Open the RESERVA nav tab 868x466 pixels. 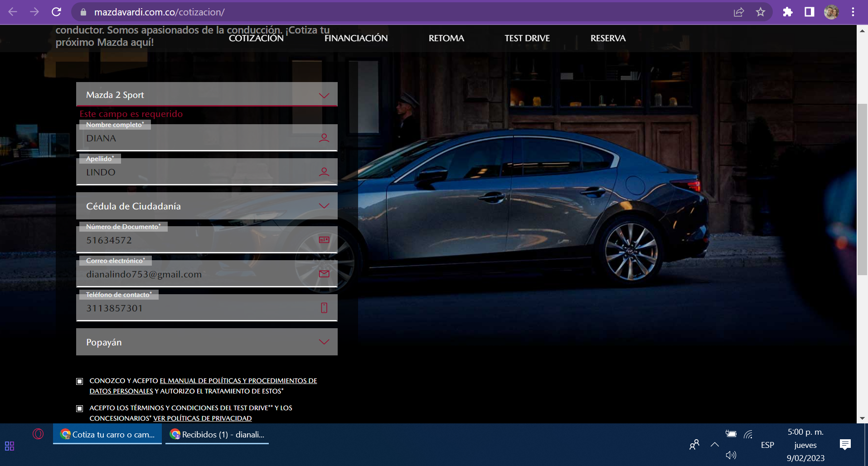coord(608,38)
